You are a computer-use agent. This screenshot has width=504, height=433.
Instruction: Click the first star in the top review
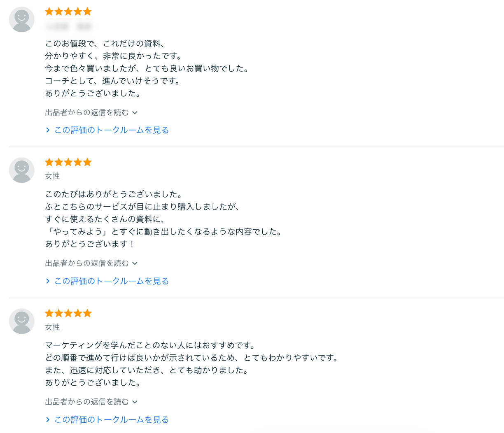click(x=49, y=11)
